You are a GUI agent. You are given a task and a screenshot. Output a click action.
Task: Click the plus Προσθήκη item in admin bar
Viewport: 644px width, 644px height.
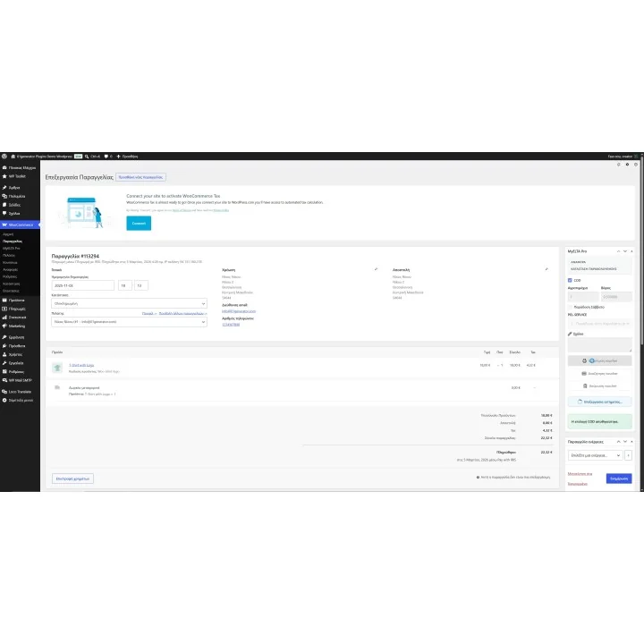(127, 156)
